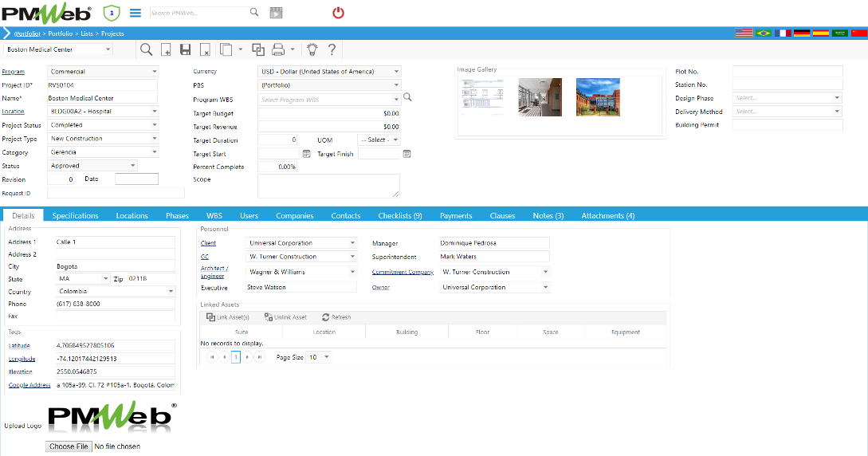Click the Scope text area
Viewport: 868px width, 456px height.
click(329, 186)
